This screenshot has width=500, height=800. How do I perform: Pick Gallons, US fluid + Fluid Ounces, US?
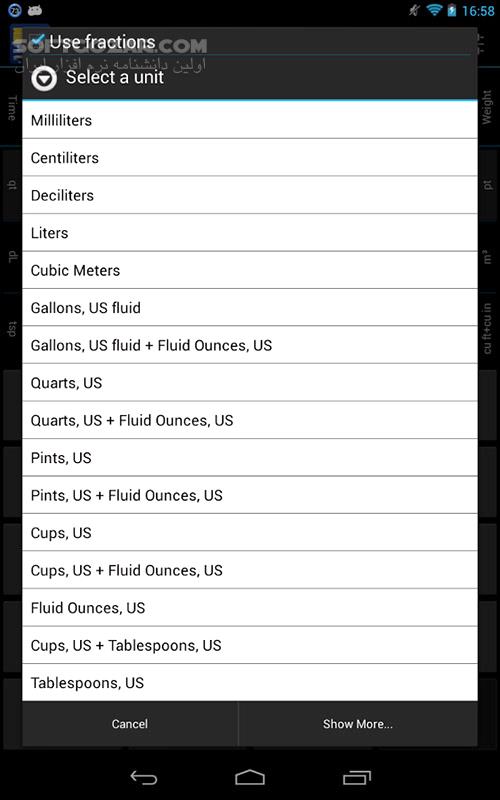pos(249,345)
